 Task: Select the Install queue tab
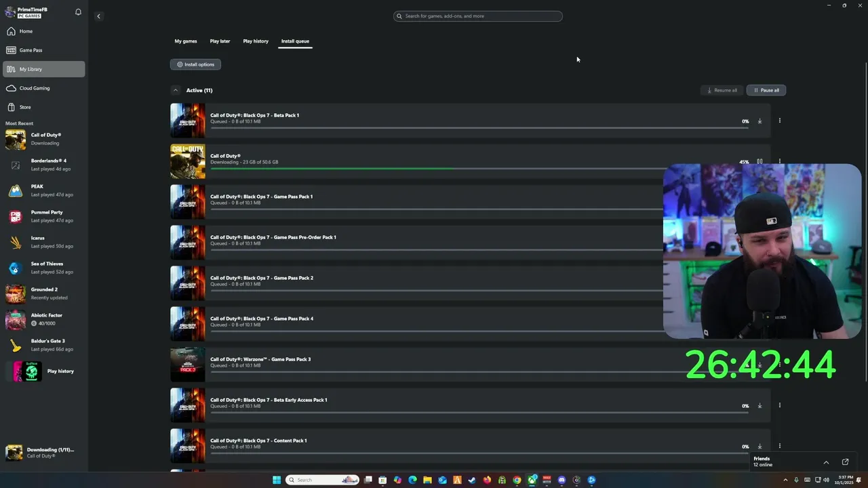coord(295,41)
